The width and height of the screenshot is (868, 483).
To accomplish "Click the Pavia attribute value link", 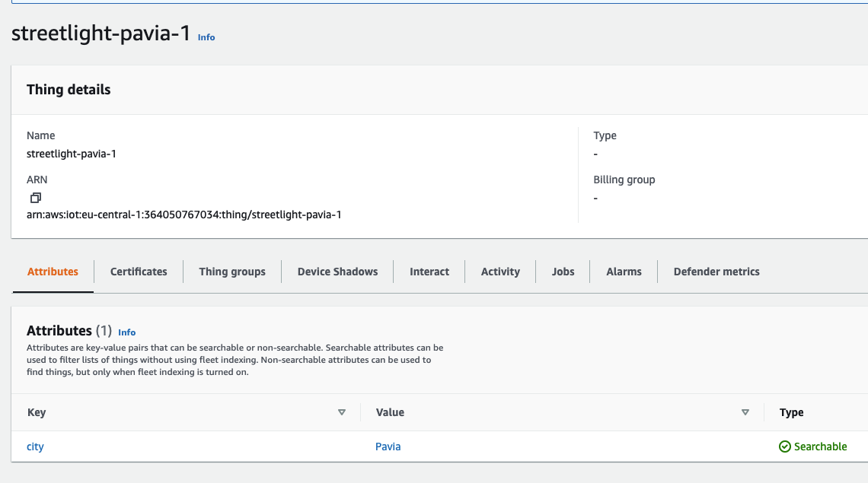I will point(388,446).
